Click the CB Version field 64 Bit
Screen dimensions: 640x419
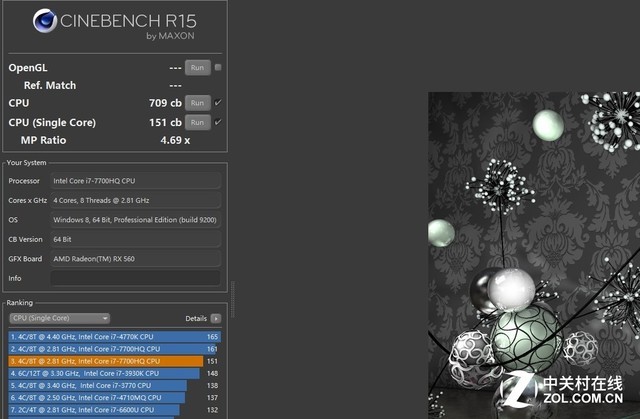136,239
